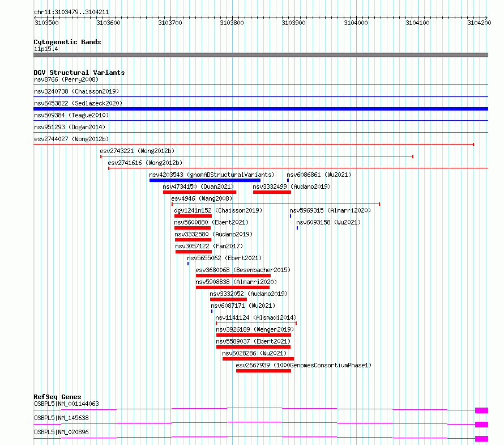Click nsv4203543 gnomADStructuralVariants label

tap(212, 175)
